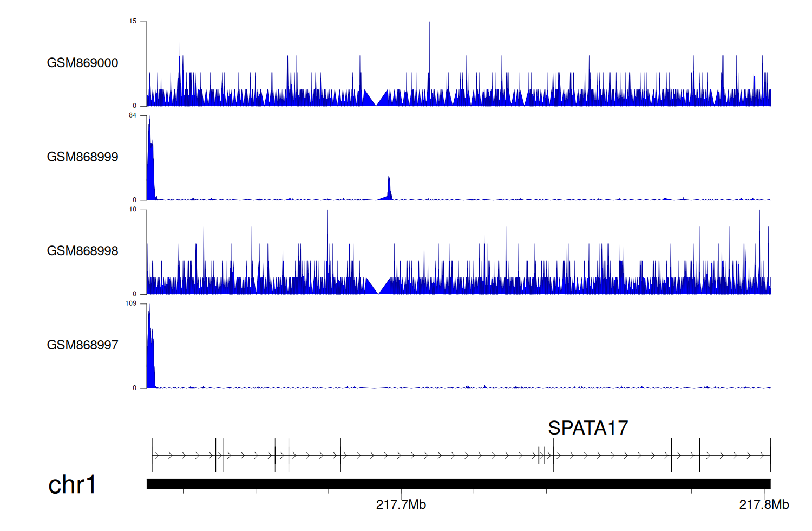Click y-axis maximum value 84
Screen dimensions: 812x531
point(133,115)
